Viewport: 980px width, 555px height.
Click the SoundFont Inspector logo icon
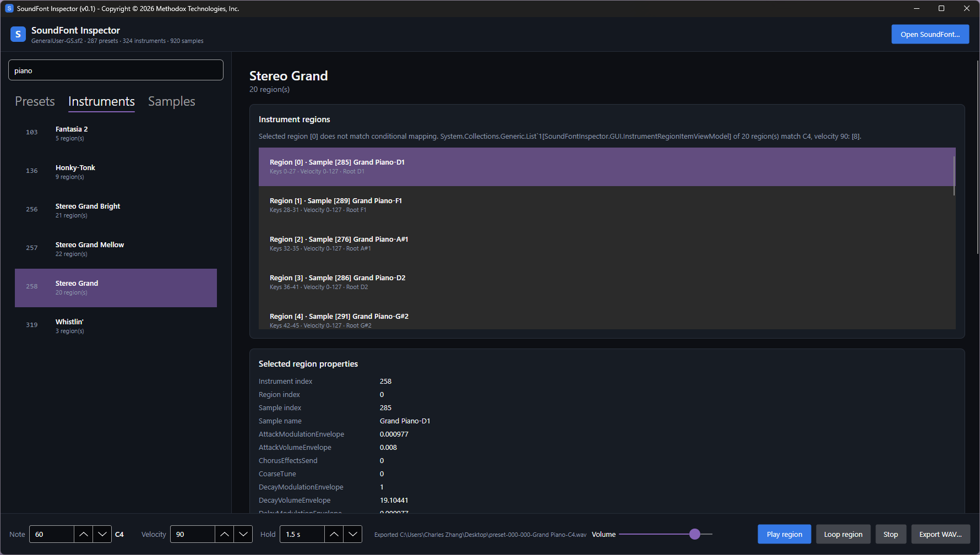tap(18, 34)
